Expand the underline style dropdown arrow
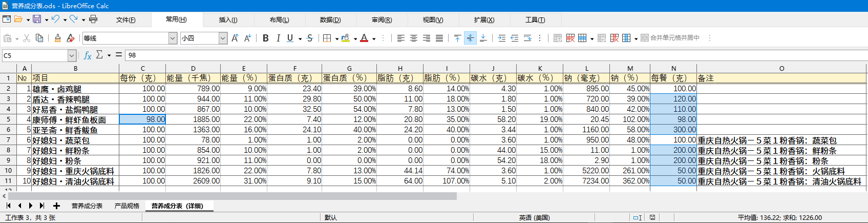Image resolution: width=868 pixels, height=223 pixels. point(300,38)
